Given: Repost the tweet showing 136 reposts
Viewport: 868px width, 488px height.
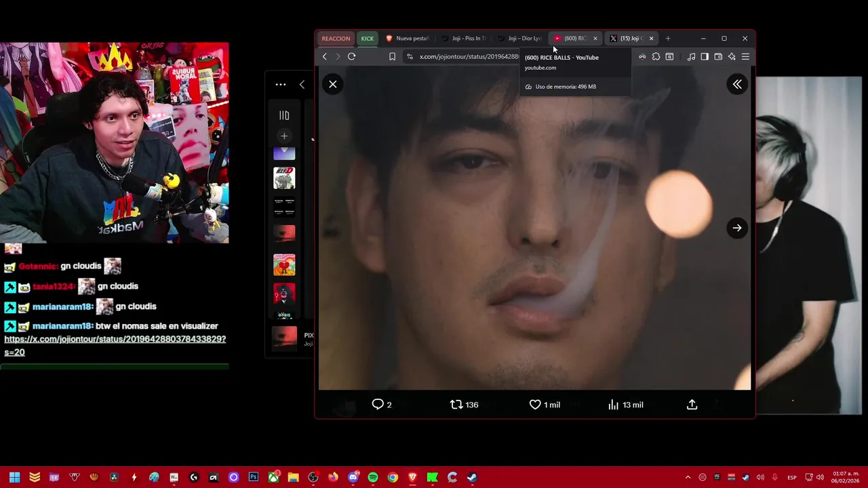Looking at the screenshot, I should (x=465, y=405).
